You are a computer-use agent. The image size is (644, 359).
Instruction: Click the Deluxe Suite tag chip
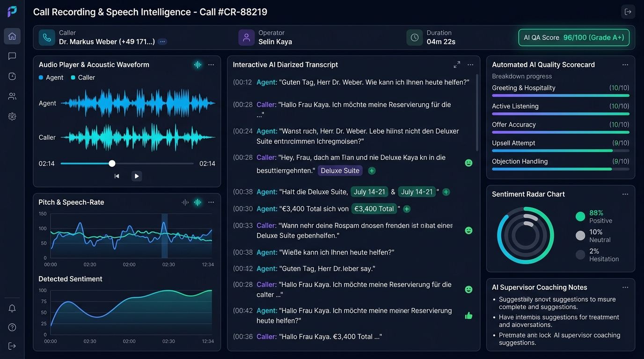tap(340, 171)
